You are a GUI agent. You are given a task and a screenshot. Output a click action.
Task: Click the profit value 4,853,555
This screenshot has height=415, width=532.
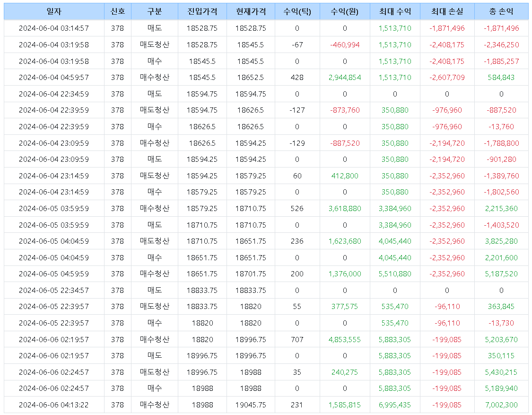[345, 340]
